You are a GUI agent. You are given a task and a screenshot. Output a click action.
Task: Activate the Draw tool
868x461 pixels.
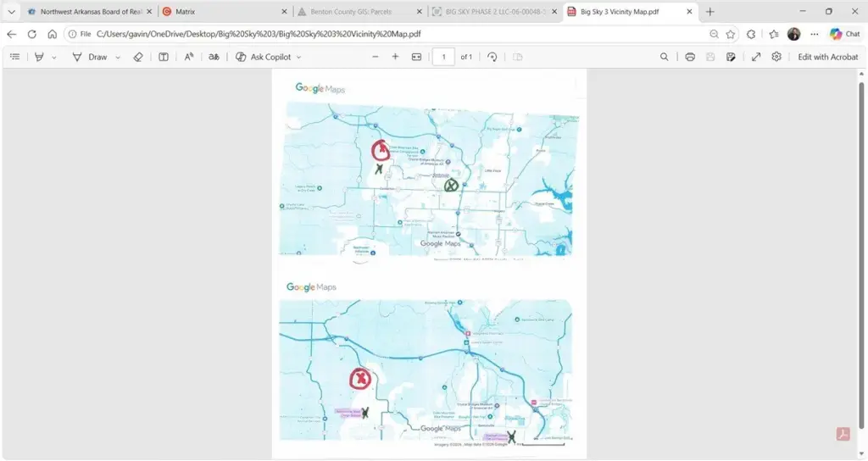tap(90, 57)
